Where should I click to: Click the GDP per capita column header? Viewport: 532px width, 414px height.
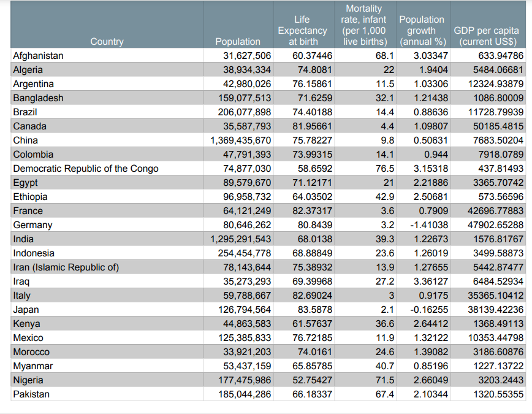488,36
